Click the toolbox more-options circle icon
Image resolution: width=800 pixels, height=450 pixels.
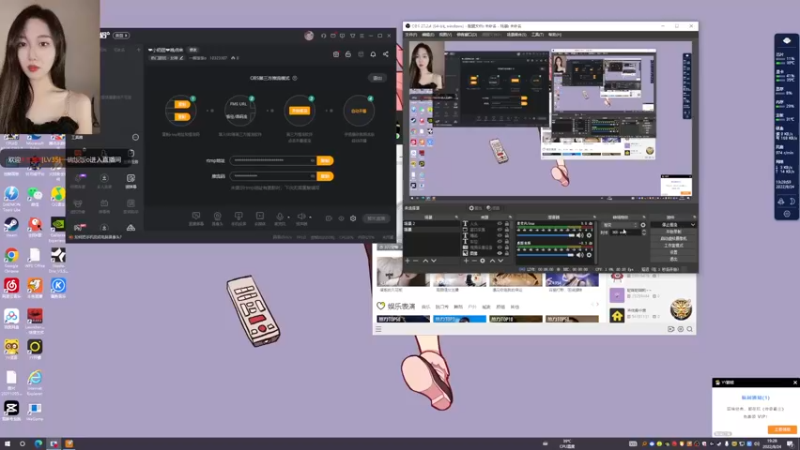click(x=135, y=137)
